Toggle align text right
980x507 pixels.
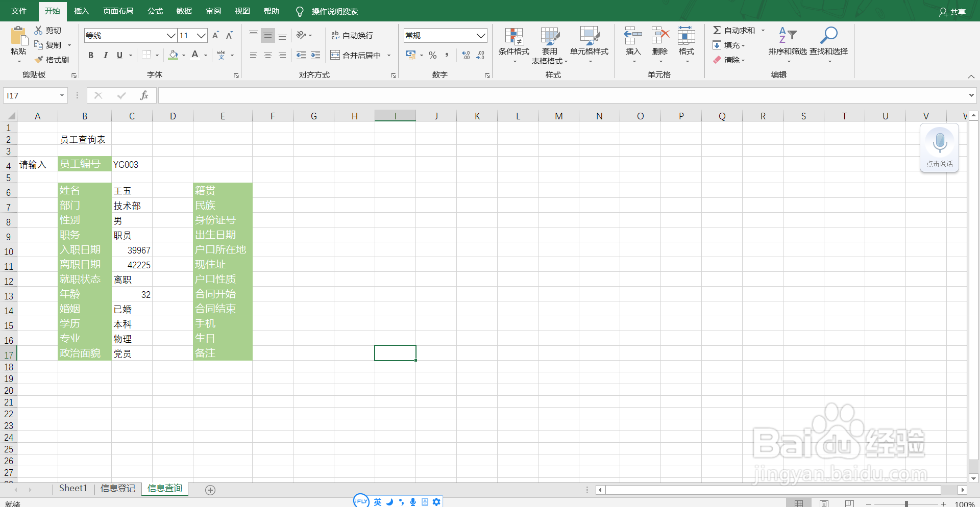pos(282,55)
